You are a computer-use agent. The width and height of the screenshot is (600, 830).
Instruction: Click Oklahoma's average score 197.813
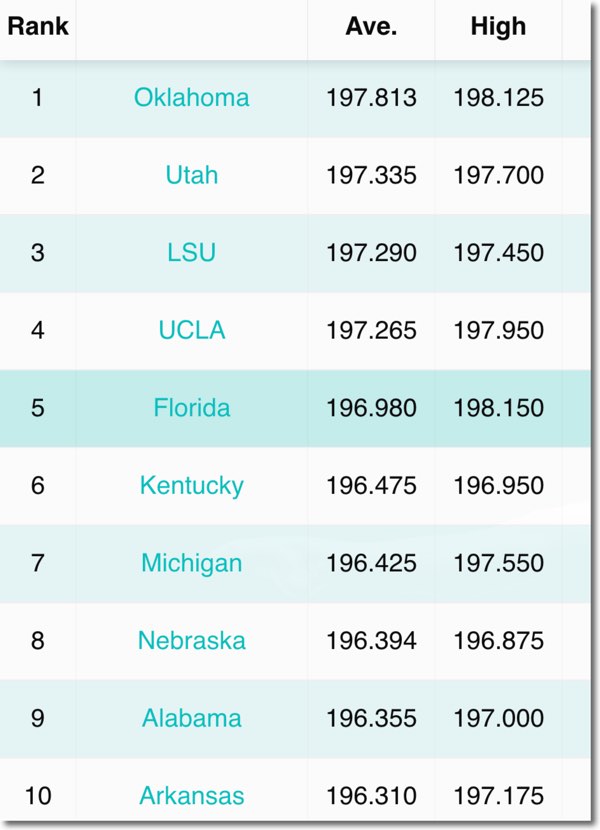(x=371, y=98)
